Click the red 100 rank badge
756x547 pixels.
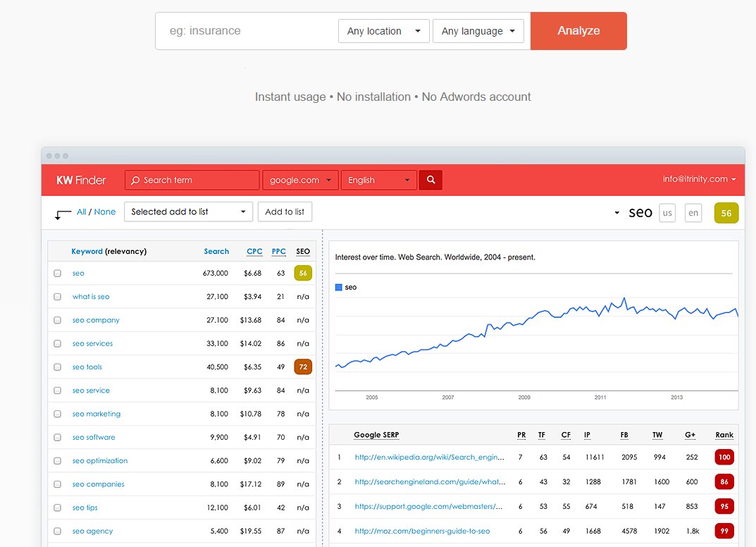click(724, 457)
